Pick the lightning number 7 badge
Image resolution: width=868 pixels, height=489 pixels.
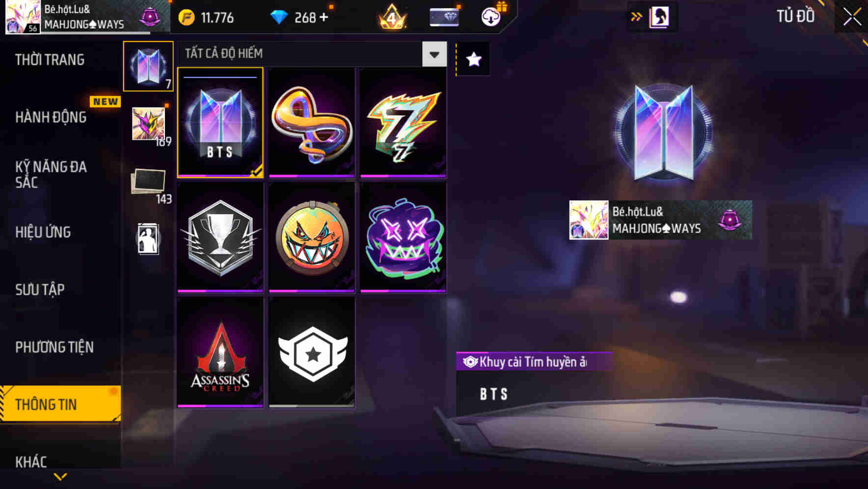click(x=403, y=123)
